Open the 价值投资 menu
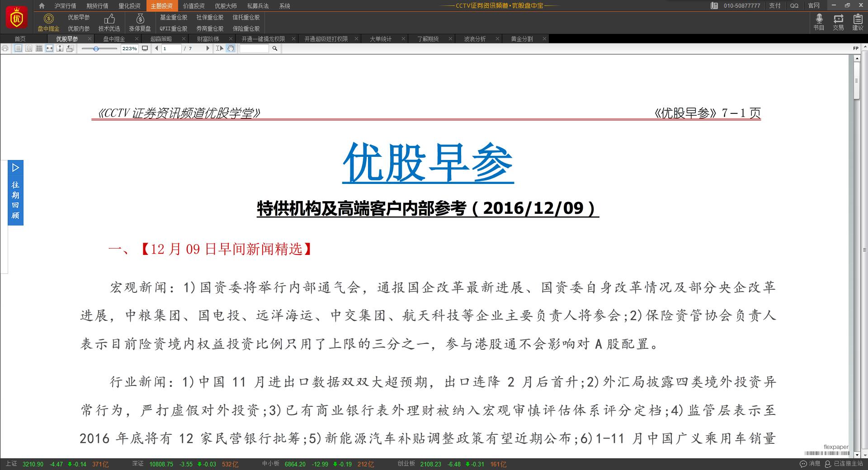Viewport: 868px width, 470px height. pyautogui.click(x=194, y=6)
